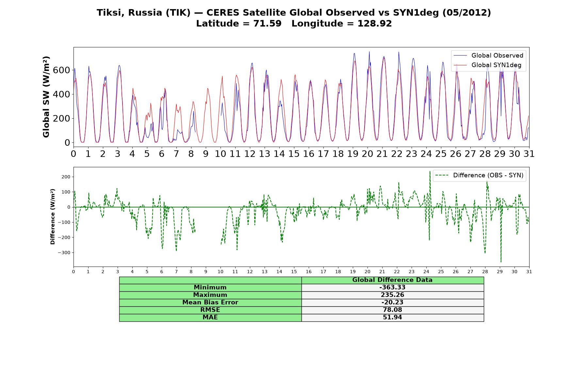
Task: Click day 15 tick on upper chart
Action: [294, 154]
